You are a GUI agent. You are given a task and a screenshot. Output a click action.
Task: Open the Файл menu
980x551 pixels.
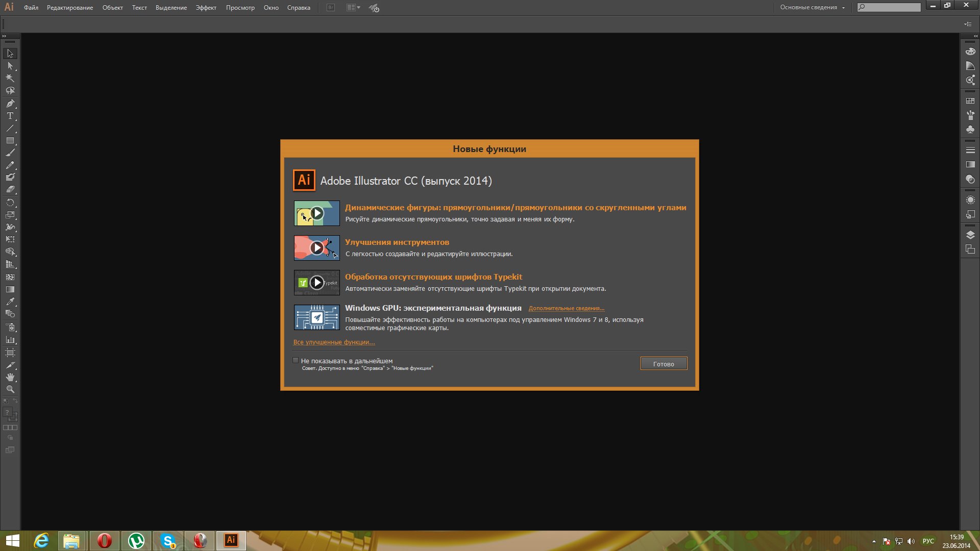click(31, 8)
